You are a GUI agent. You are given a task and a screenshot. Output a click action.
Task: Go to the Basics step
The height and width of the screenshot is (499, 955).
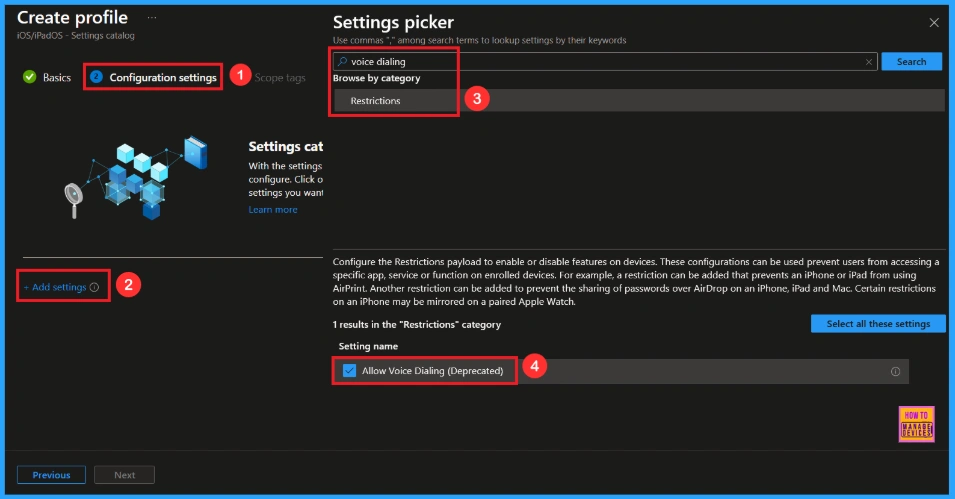(57, 77)
